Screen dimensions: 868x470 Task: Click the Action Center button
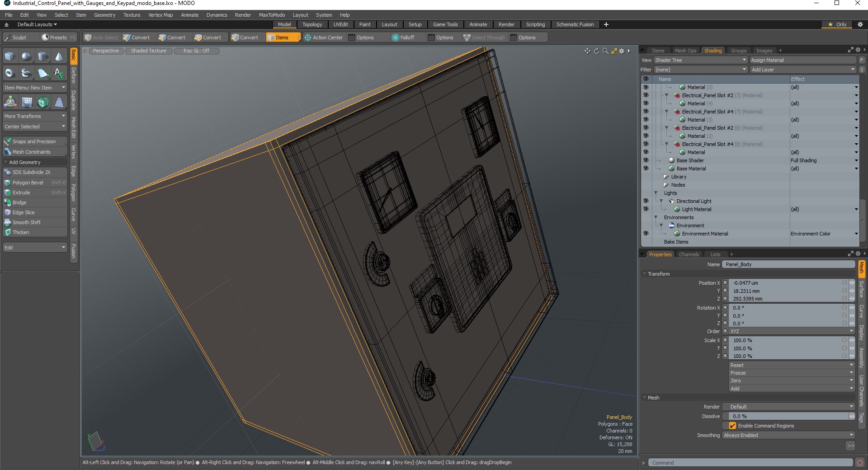click(323, 38)
